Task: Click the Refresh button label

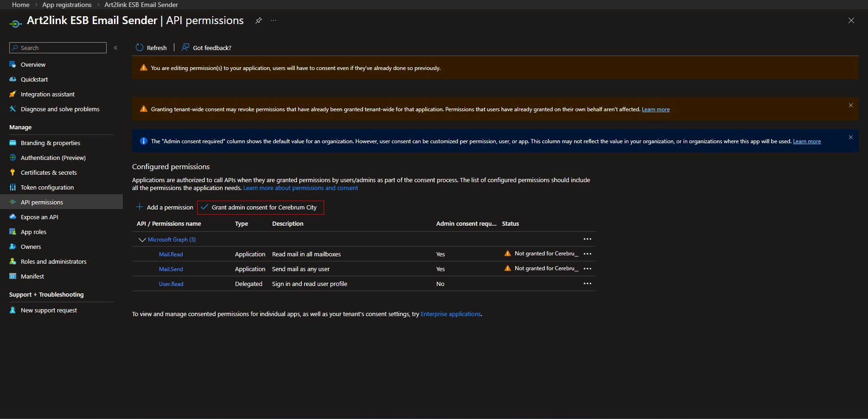Action: coord(157,48)
